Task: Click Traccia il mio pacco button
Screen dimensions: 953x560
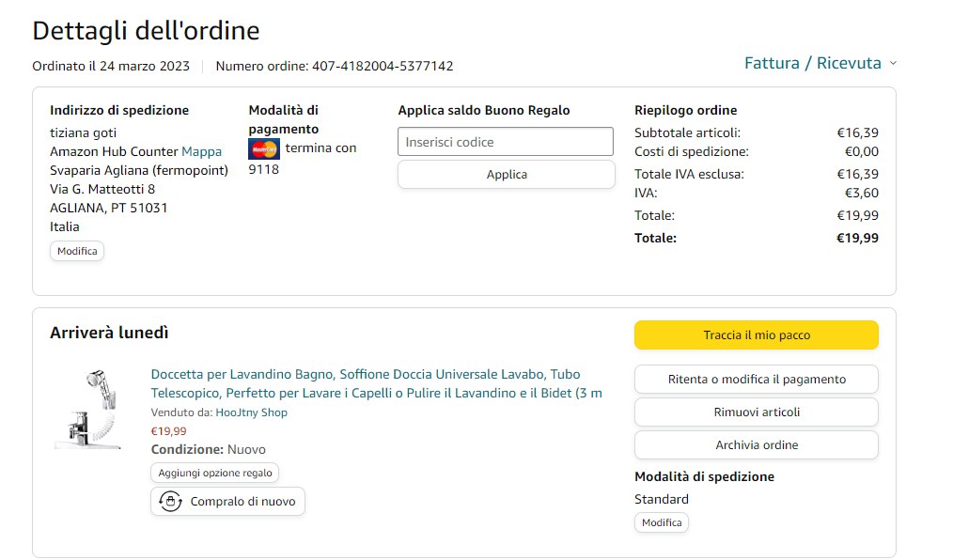Action: point(757,335)
